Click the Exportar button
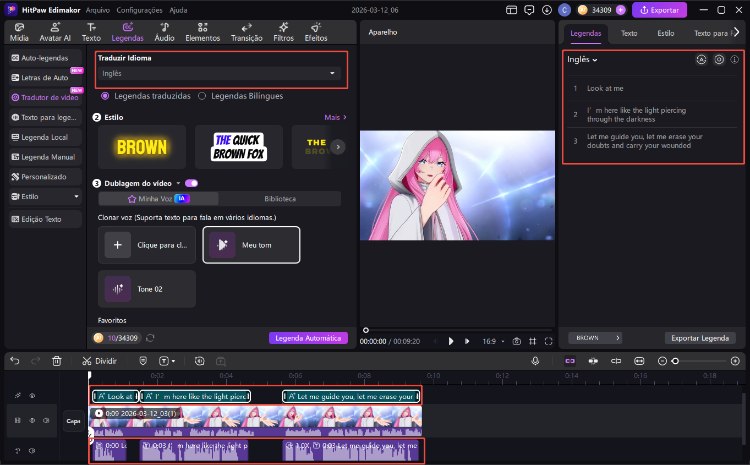 pos(659,10)
